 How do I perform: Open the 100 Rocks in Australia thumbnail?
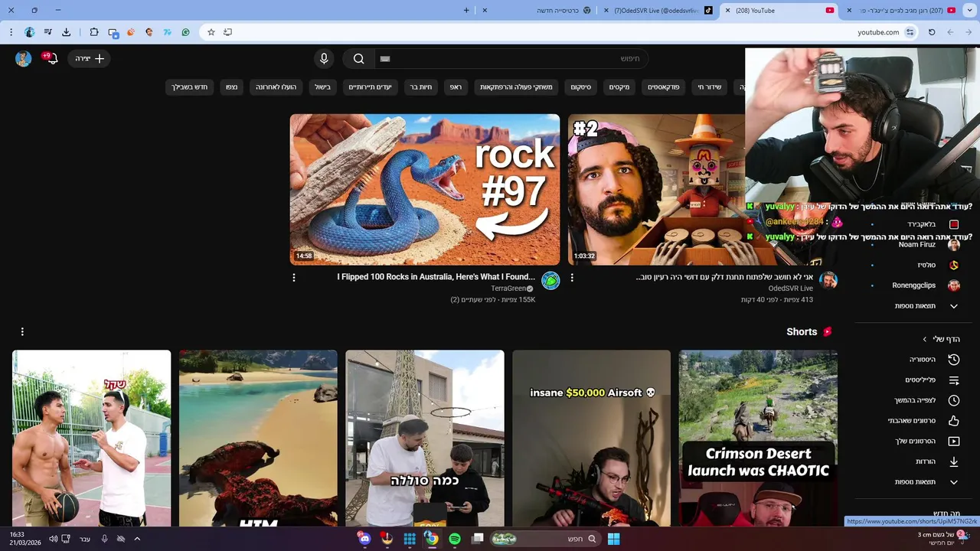coord(425,190)
